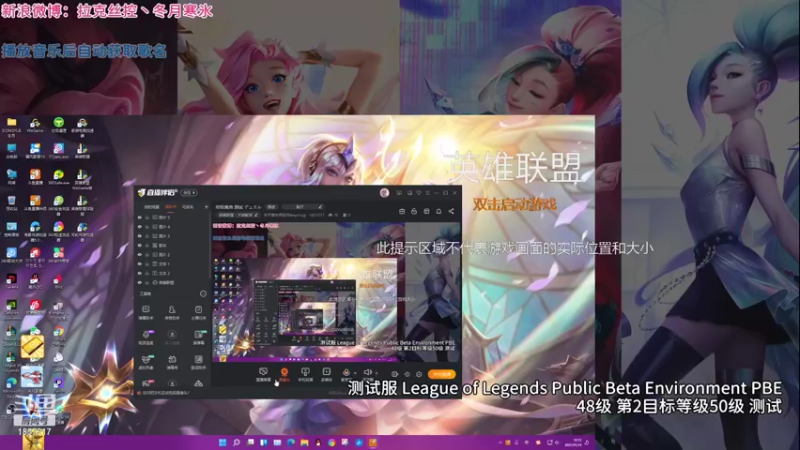Click the bell notification icon beside share
Viewport: 800px width, 450px height.
pyautogui.click(x=439, y=211)
